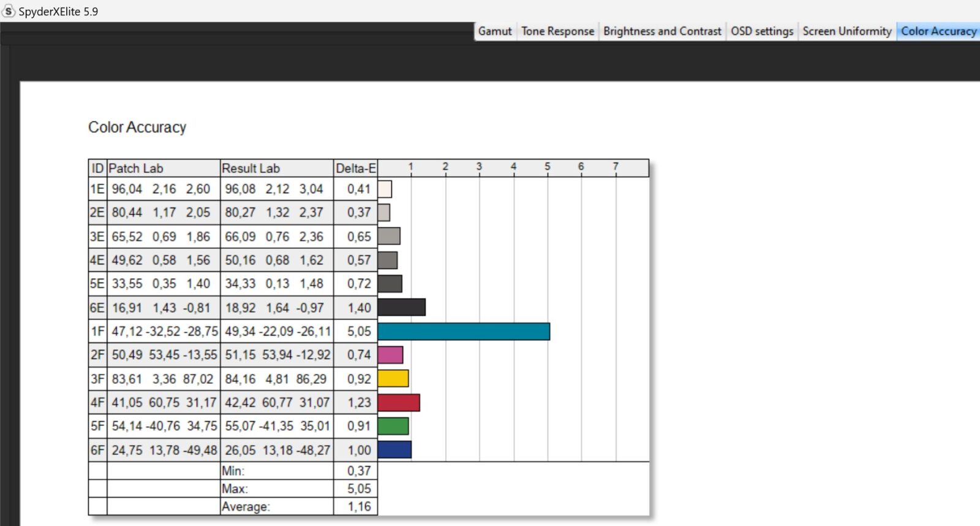Click the teal 1F Delta-E bar

click(464, 332)
